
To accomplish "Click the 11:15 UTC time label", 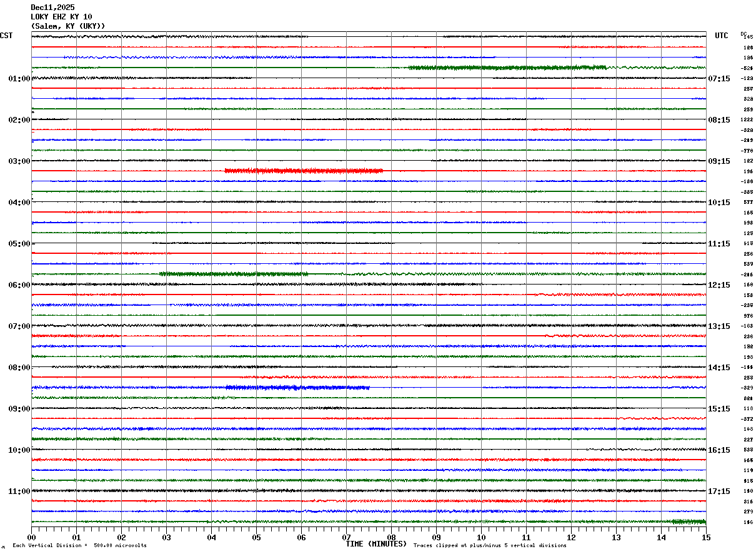I will coord(719,244).
